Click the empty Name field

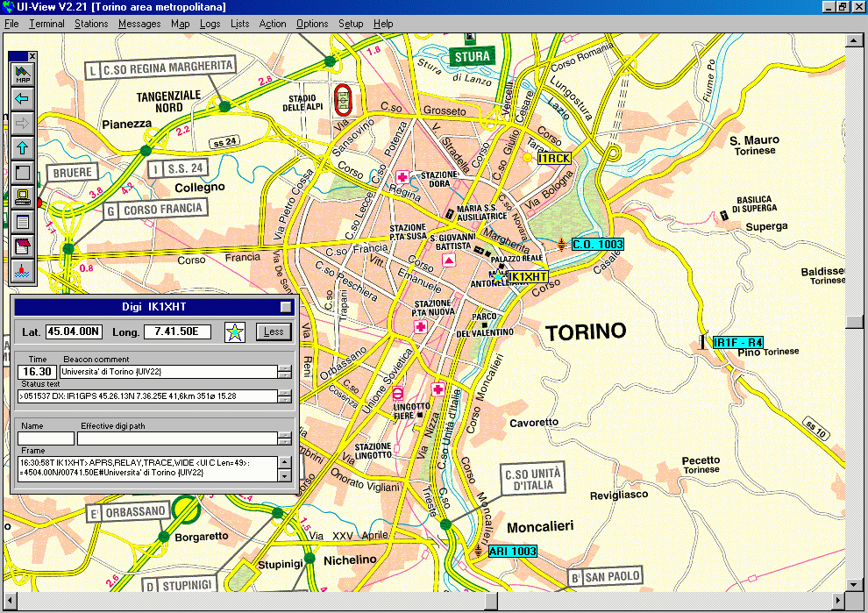(46, 438)
